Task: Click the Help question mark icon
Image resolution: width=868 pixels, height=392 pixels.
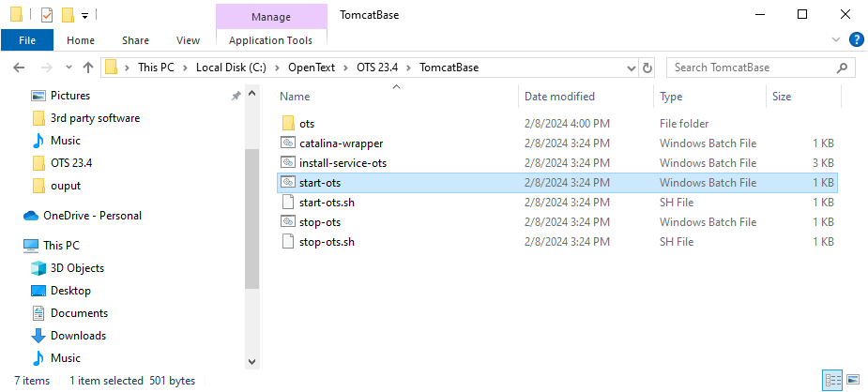Action: coord(856,39)
